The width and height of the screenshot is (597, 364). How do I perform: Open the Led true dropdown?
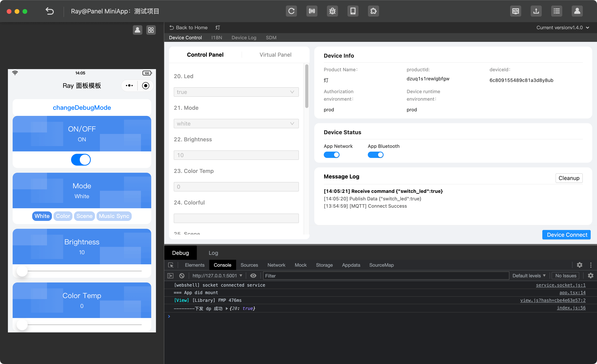236,92
